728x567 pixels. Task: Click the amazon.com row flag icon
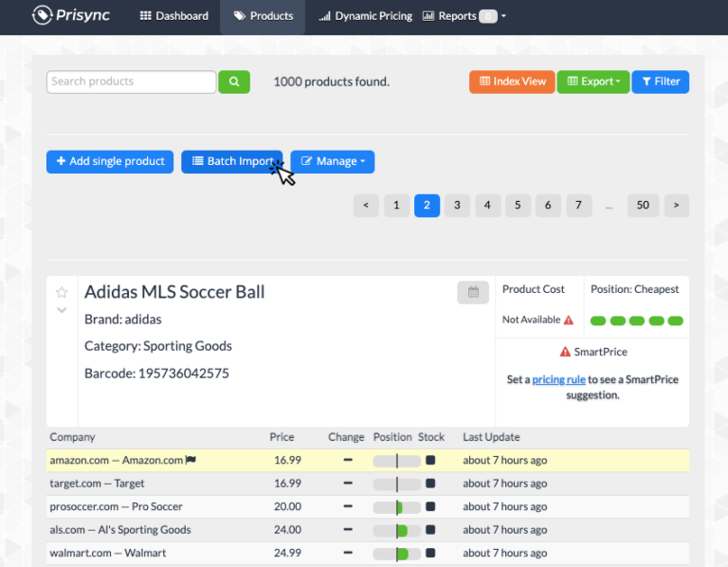point(191,460)
